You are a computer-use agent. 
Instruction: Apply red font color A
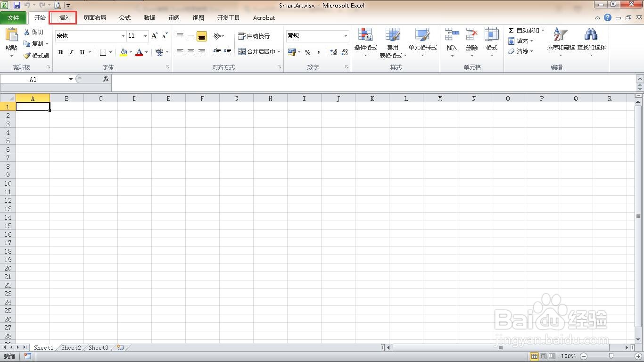pyautogui.click(x=139, y=52)
